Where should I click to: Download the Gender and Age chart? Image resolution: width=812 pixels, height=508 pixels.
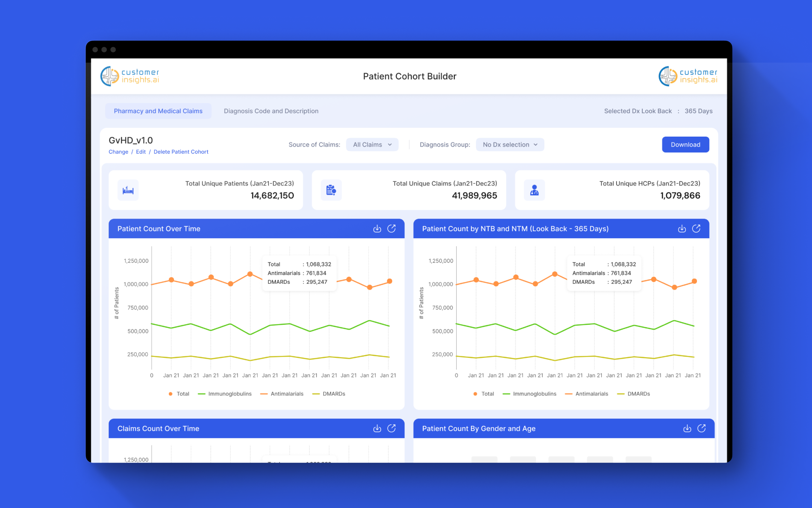click(687, 429)
